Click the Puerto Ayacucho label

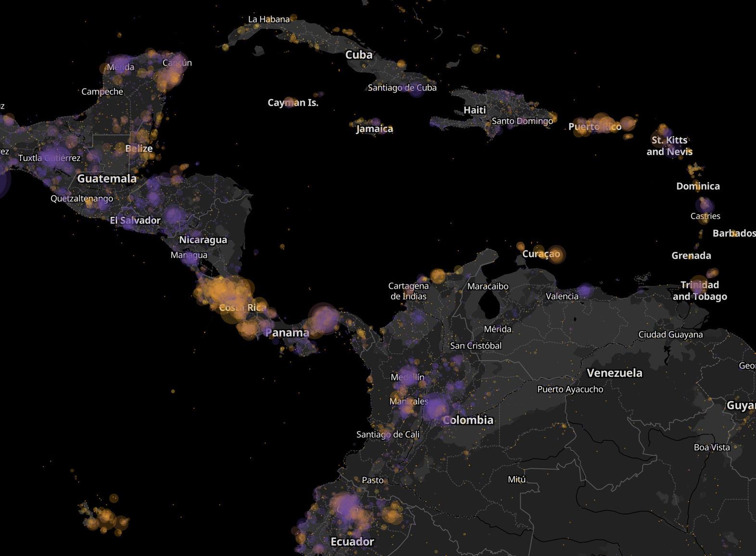570,389
